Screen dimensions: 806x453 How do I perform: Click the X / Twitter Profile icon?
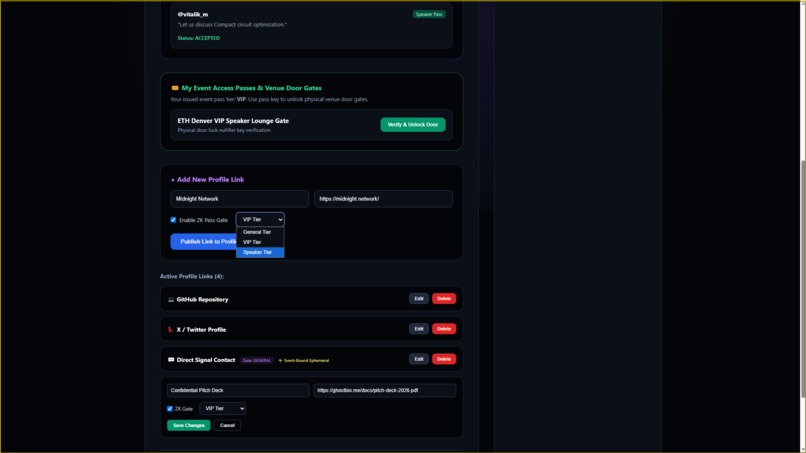pyautogui.click(x=171, y=330)
